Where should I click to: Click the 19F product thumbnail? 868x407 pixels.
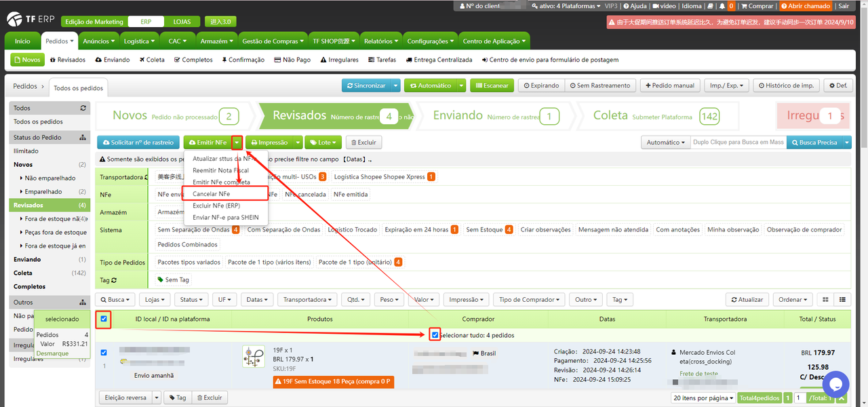click(x=254, y=357)
